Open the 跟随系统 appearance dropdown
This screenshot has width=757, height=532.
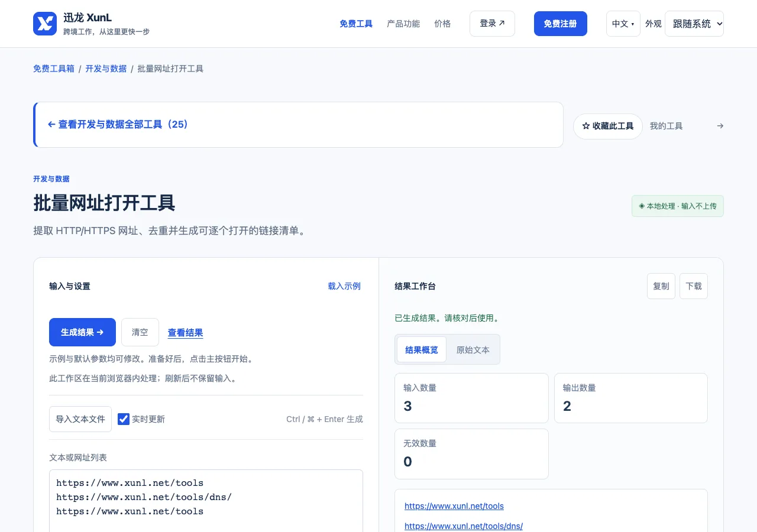tap(694, 24)
